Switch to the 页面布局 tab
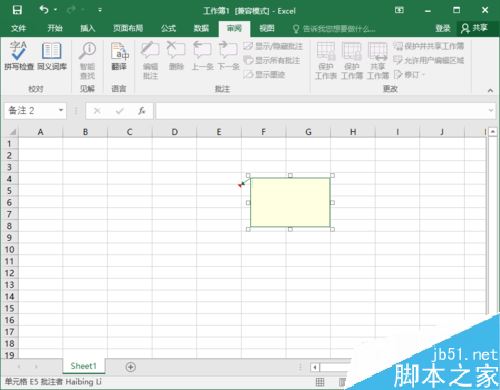Screen dimensions: 500x390 [128, 28]
